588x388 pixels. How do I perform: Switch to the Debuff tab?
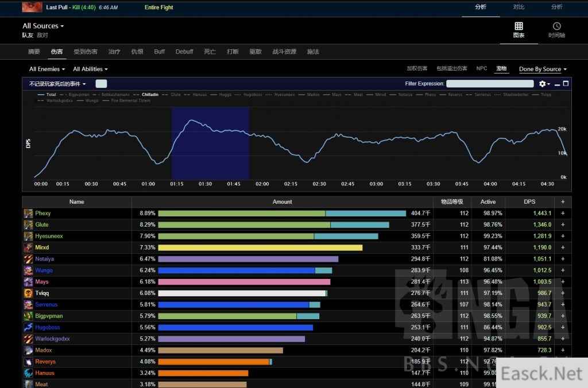click(184, 52)
